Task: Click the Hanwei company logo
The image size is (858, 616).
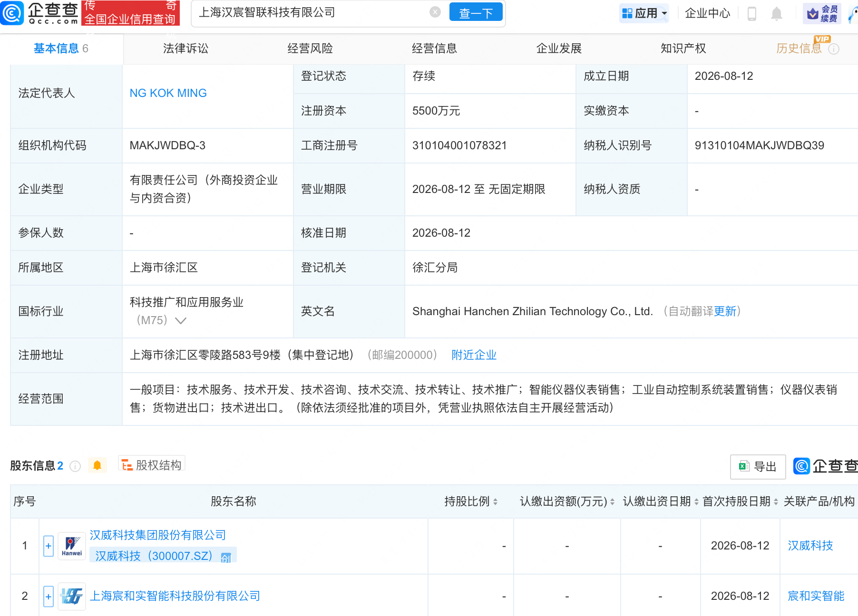Action: (x=72, y=546)
